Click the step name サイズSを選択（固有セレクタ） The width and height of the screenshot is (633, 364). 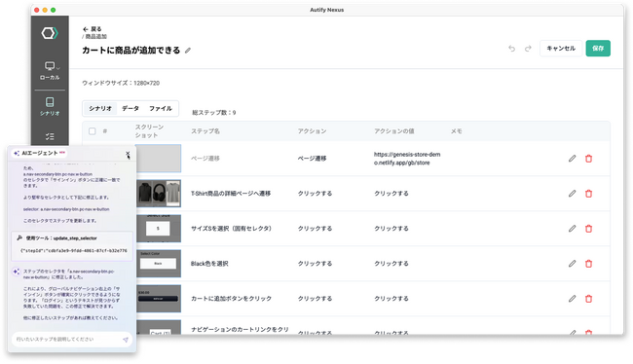[232, 229]
